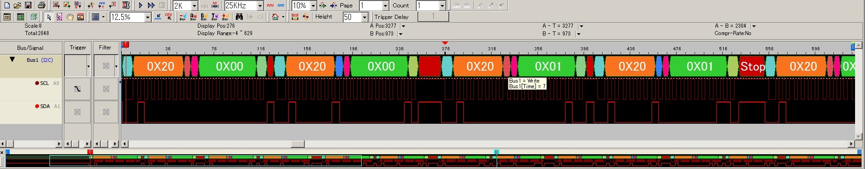This screenshot has width=868, height=169.
Task: Click the Trigger column header
Action: click(x=78, y=48)
